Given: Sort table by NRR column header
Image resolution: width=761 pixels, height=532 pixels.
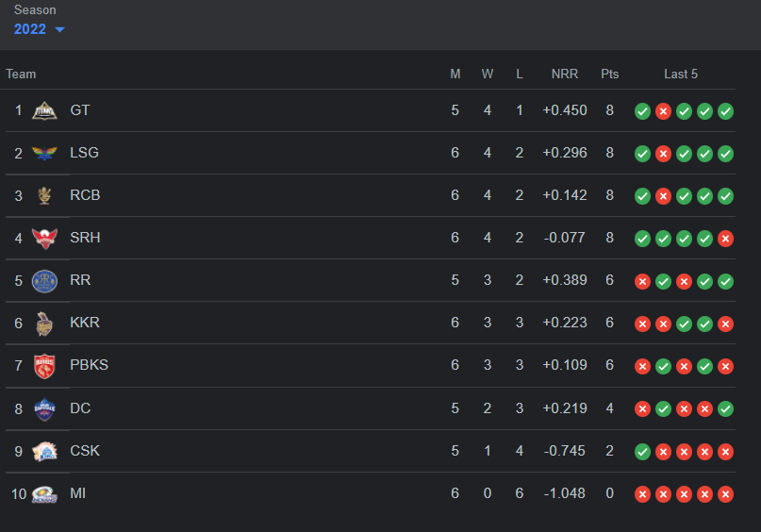Looking at the screenshot, I should [565, 74].
